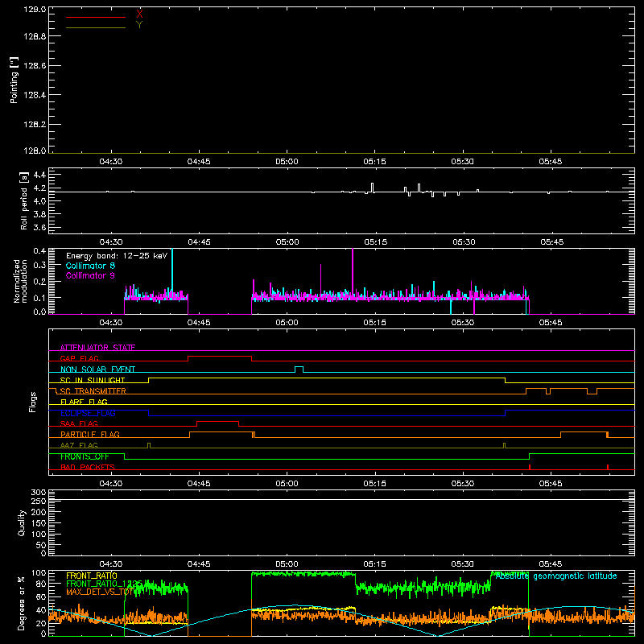Select the olive Y legend line sample
The image size is (644, 644).
click(96, 28)
